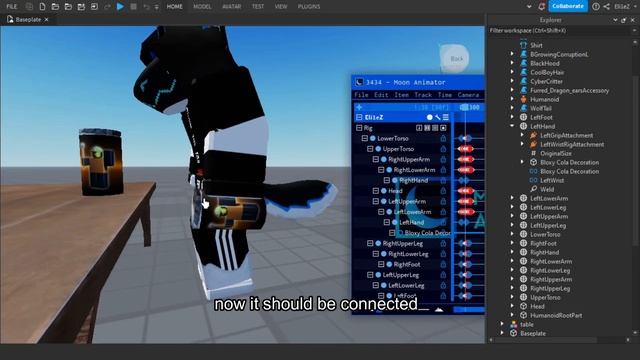640x360 pixels.
Task: Open Moon Animator File menu
Action: [361, 95]
